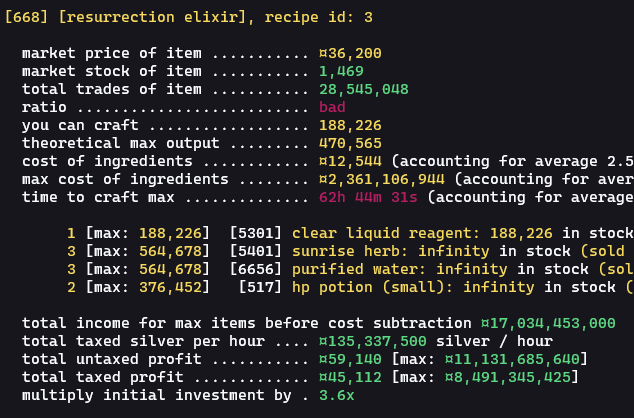Screen dimensions: 634x418
Task: Select total taxed profit ¤45,112
Action: (x=350, y=377)
